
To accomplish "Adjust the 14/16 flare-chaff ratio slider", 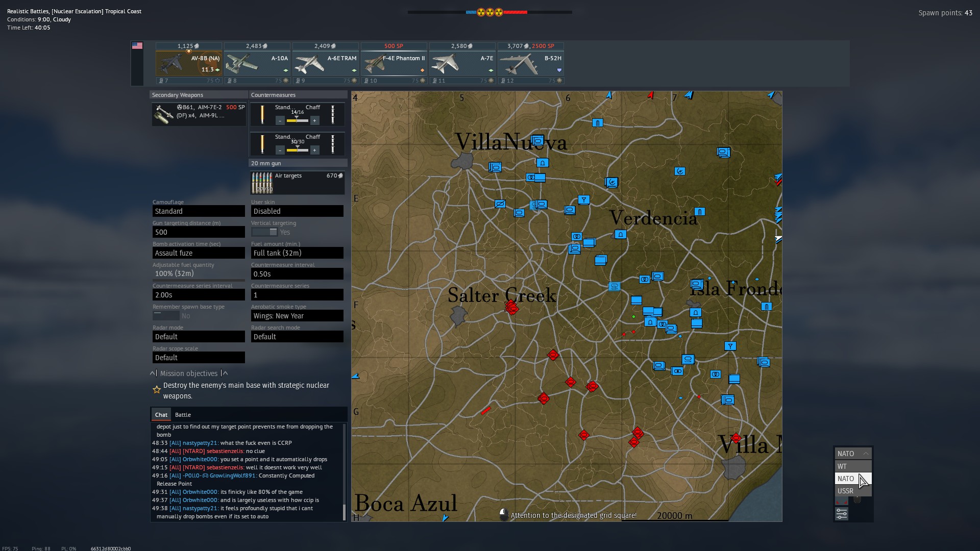I will pos(297,120).
